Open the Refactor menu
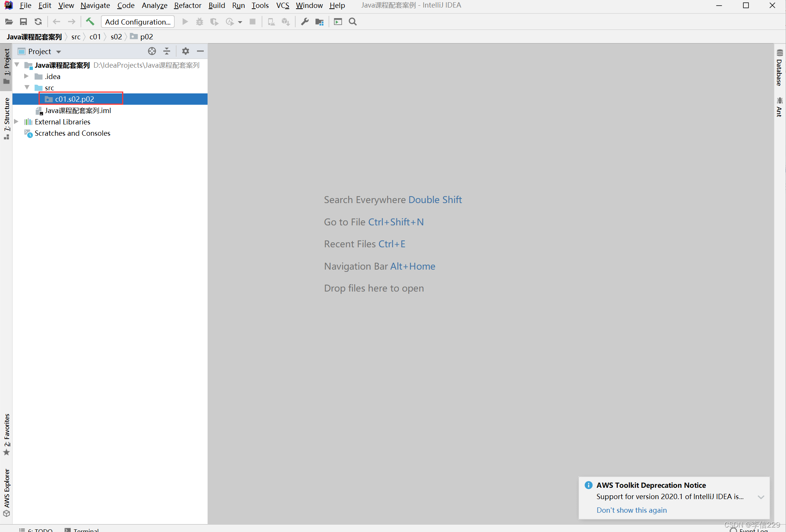The image size is (786, 532). [x=188, y=5]
